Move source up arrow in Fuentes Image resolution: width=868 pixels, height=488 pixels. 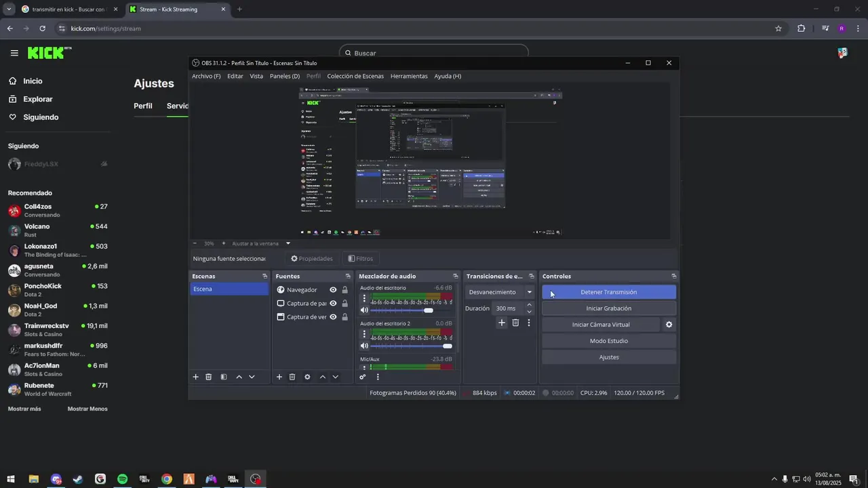point(322,377)
